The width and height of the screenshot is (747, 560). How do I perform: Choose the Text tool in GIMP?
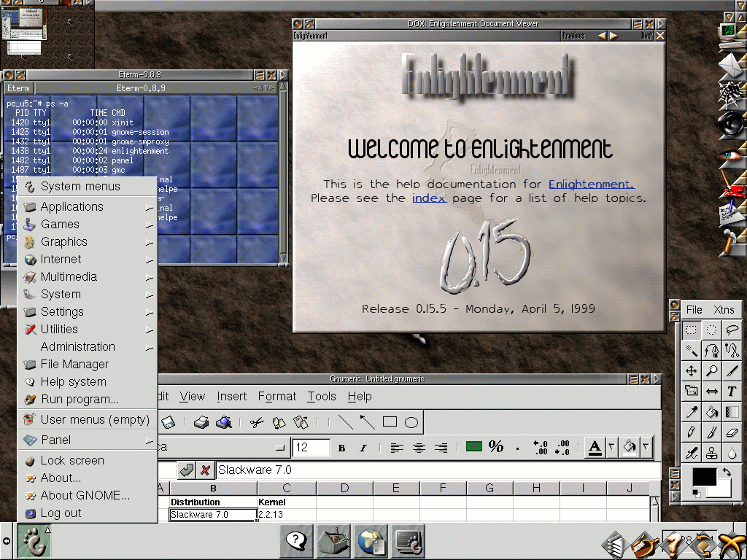pos(732,391)
